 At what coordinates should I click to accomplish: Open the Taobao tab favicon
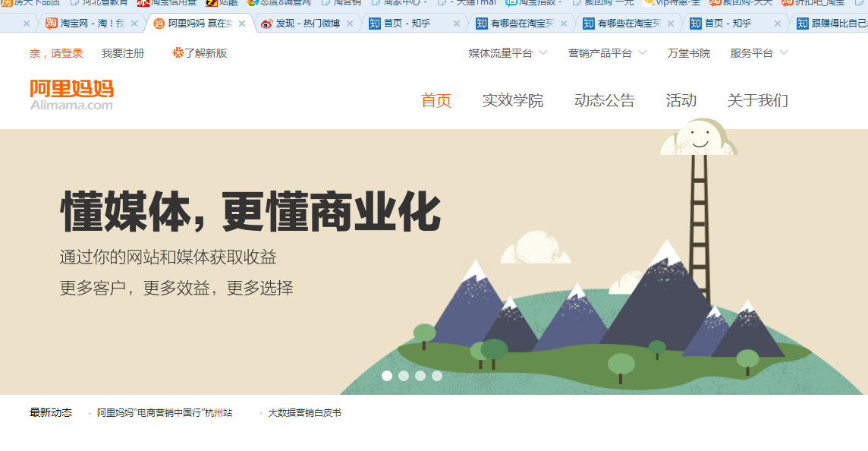(52, 24)
